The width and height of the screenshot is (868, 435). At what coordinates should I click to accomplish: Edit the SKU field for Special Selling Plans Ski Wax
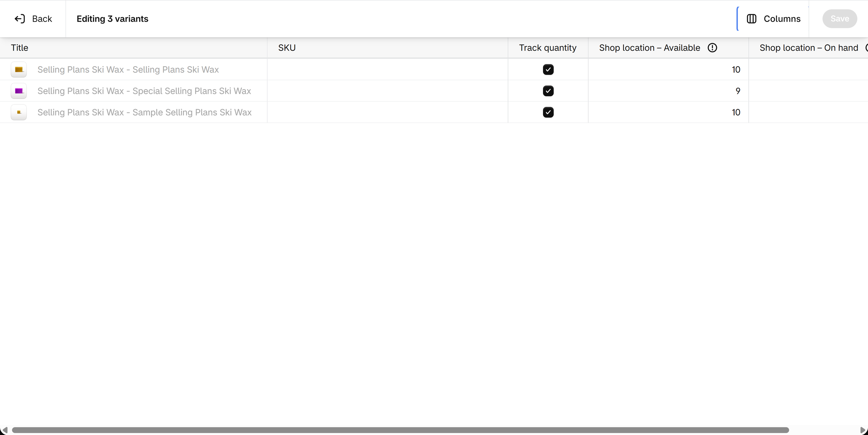(388, 91)
